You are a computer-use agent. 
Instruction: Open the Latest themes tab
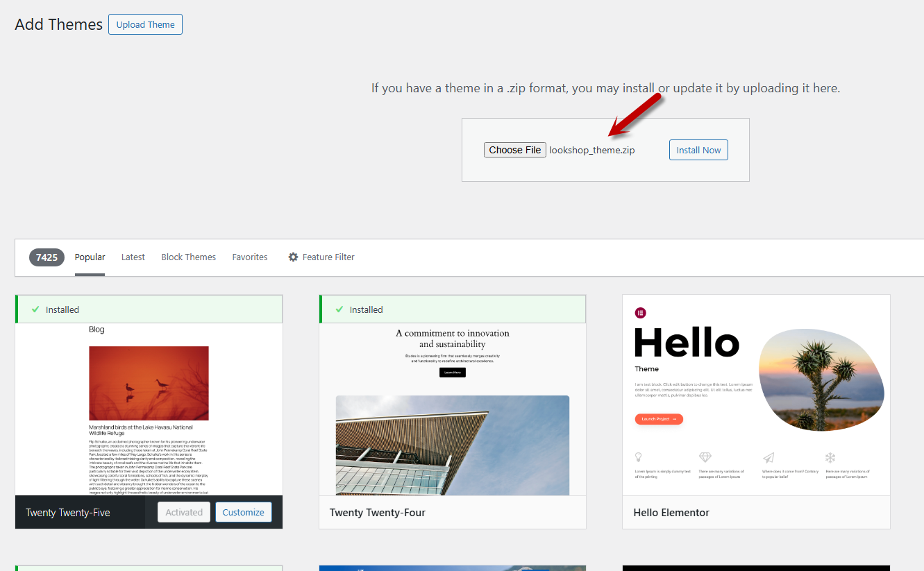(x=133, y=257)
